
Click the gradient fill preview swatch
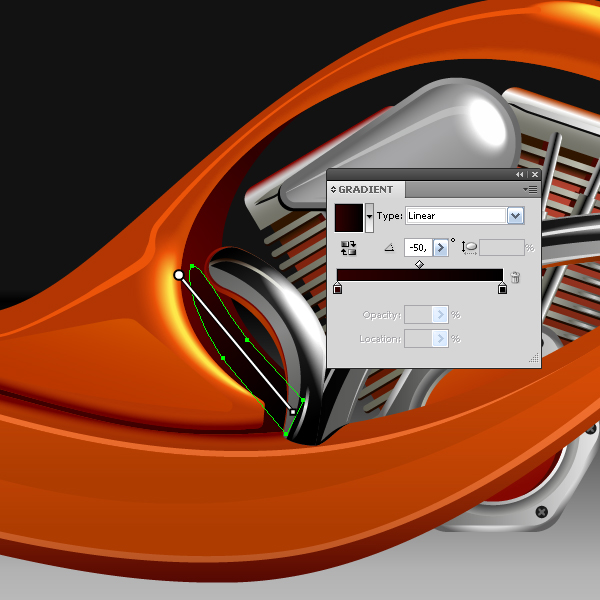tap(349, 218)
